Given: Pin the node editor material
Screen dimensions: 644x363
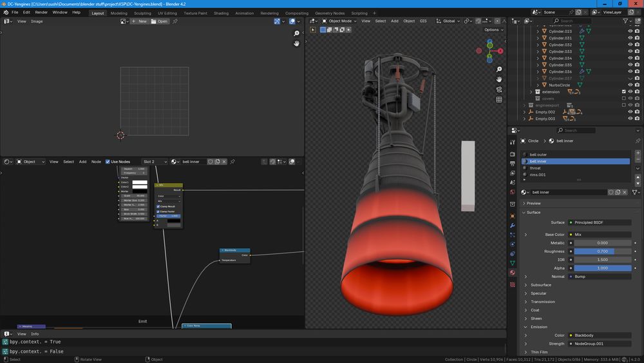Looking at the screenshot, I should (232, 162).
